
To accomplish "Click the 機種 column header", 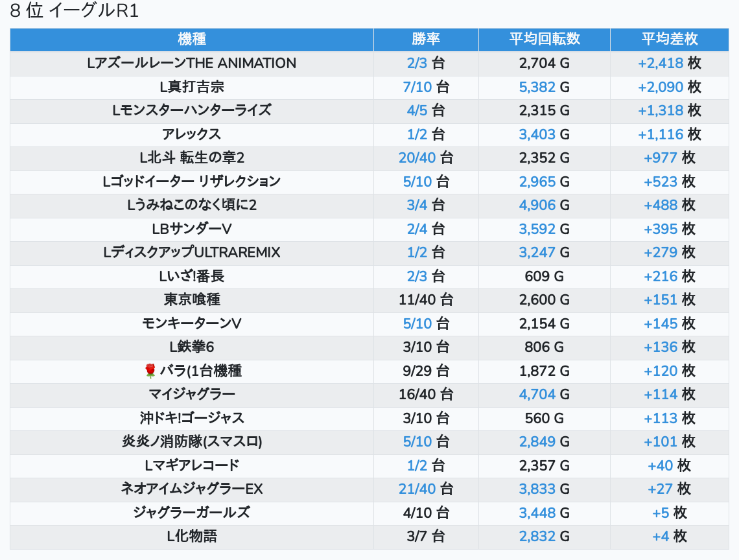I will 192,40.
